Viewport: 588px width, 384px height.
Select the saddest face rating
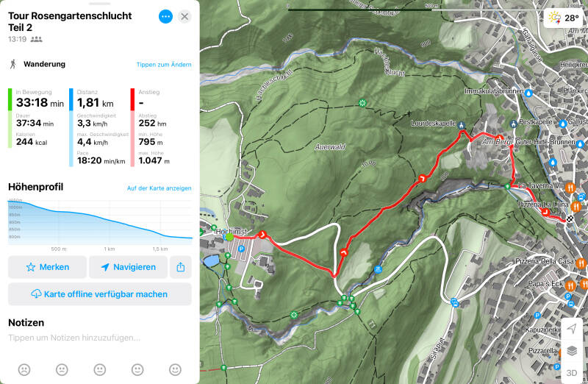[x=24, y=370]
